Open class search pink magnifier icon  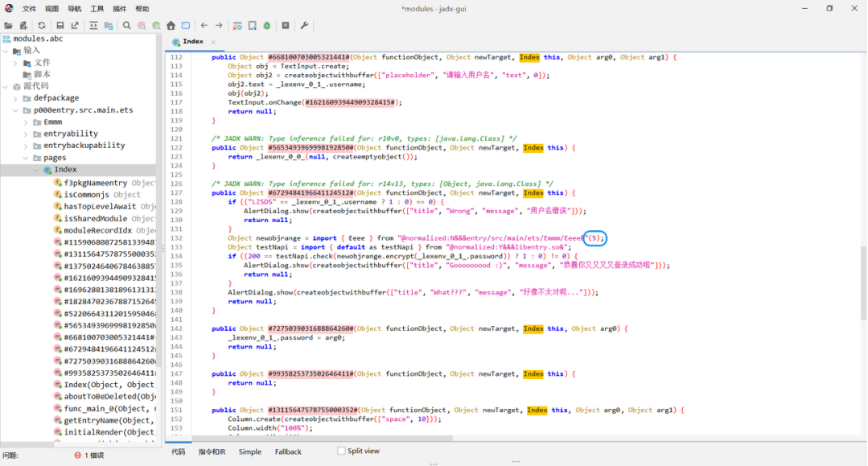(142, 26)
